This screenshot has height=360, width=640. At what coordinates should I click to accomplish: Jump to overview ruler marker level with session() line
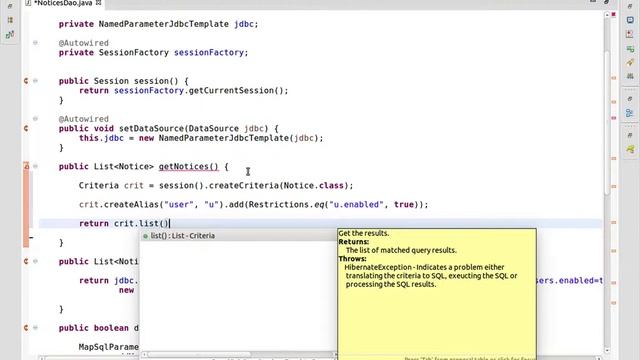coord(613,78)
